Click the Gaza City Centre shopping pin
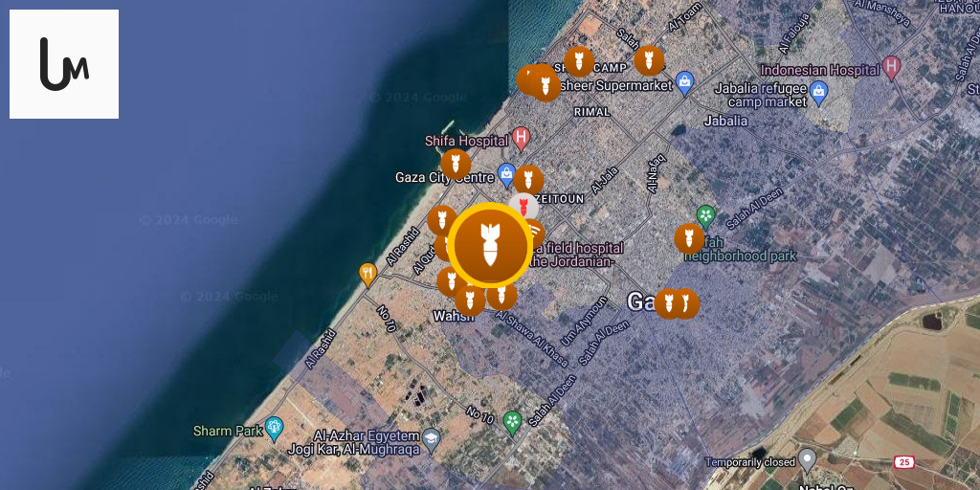 point(506,176)
